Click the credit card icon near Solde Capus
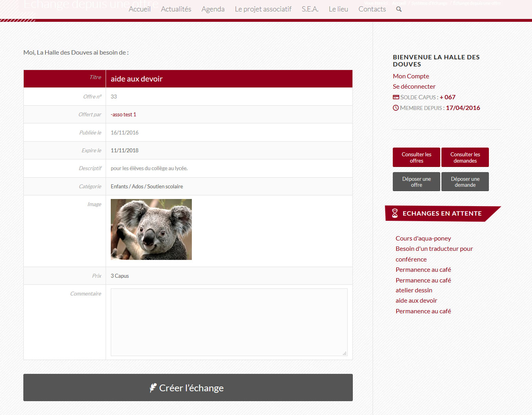This screenshot has width=532, height=415. tap(396, 97)
